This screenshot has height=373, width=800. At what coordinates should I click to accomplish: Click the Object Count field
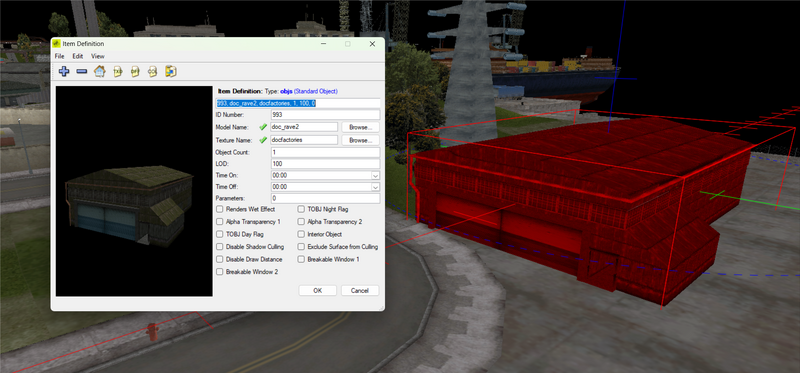pos(325,153)
